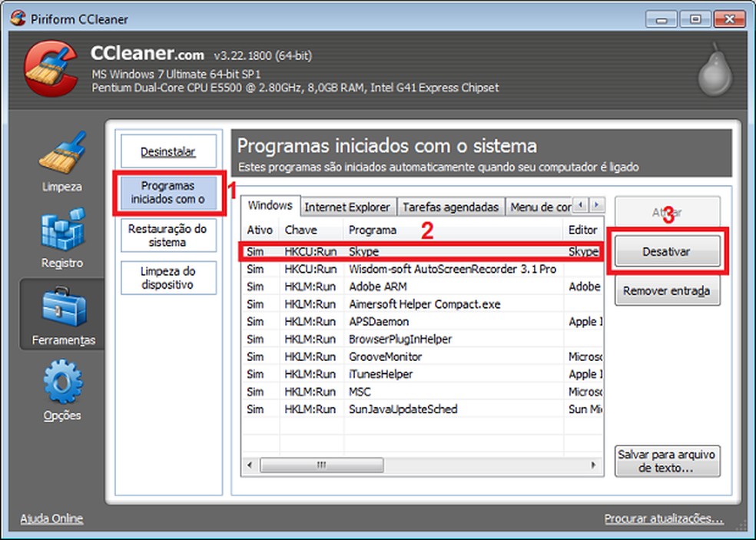Switch to the Tarefas agendadas tab
This screenshot has width=756, height=540.
tap(450, 207)
